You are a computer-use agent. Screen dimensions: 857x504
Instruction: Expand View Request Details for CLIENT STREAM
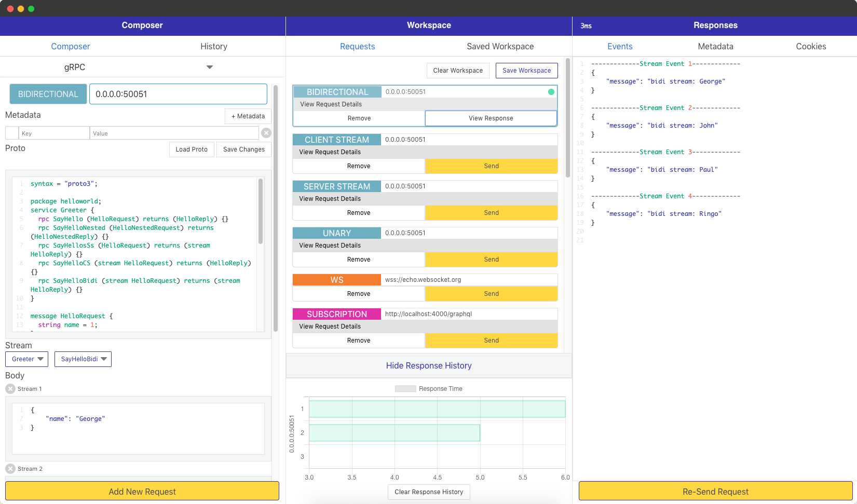[425, 152]
